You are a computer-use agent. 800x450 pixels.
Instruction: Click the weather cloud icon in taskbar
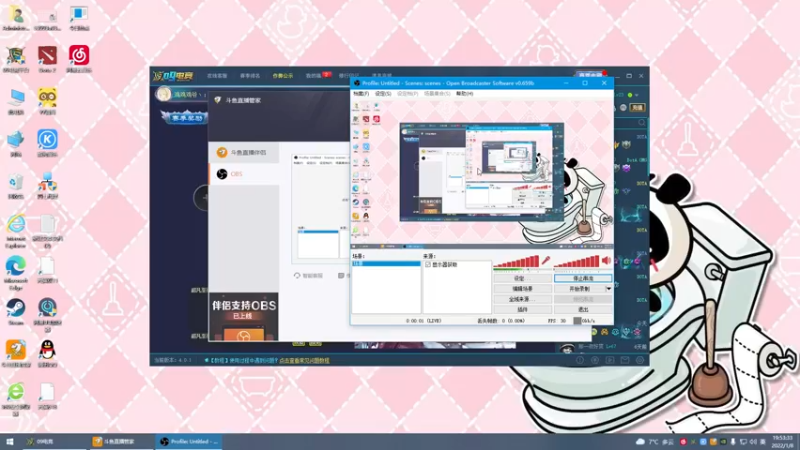coord(640,441)
